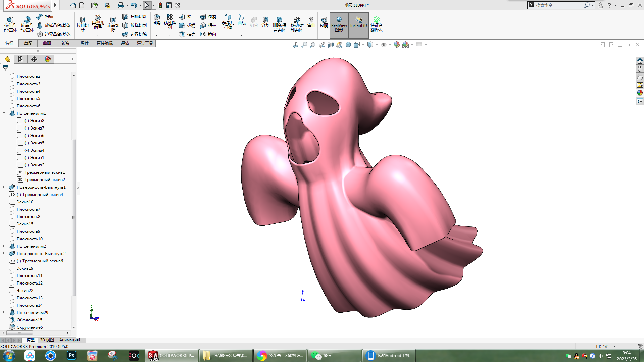The image size is (644, 362).
Task: Choose Lofted Boss/Base 放样凸台/基体
Action: [x=53, y=25]
